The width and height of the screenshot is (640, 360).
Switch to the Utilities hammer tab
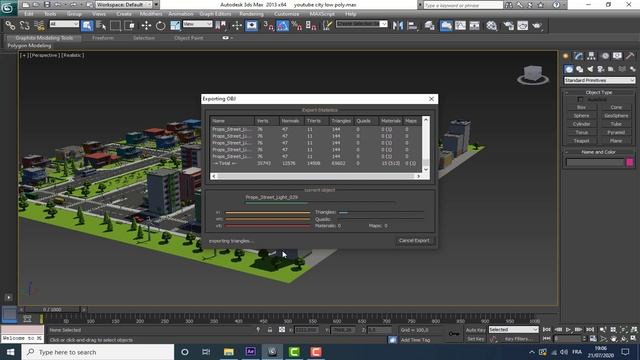(630, 56)
